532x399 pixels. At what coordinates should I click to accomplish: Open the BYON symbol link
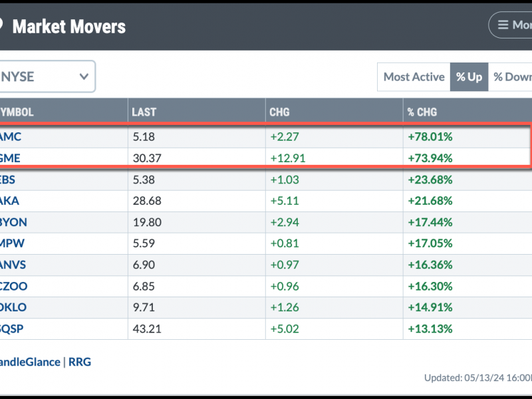pyautogui.click(x=13, y=222)
